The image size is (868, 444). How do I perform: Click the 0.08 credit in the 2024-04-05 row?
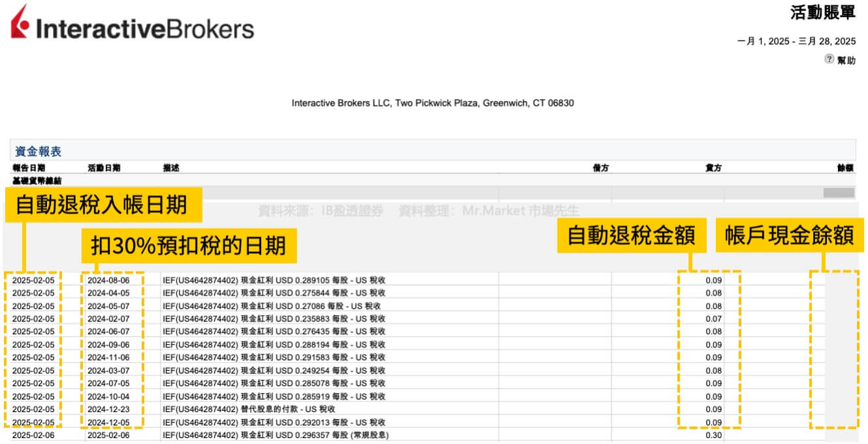click(x=713, y=293)
